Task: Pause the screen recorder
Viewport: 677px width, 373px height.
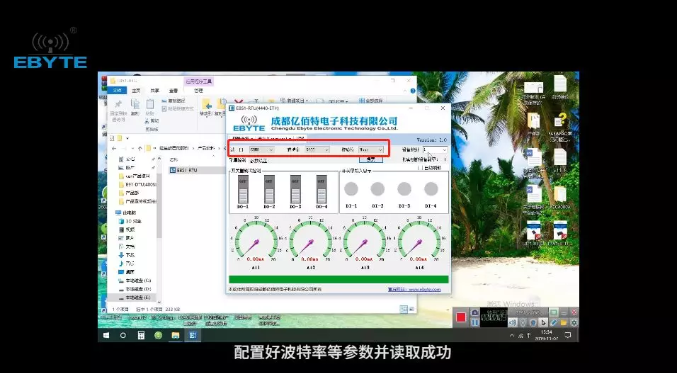Action: point(475,322)
